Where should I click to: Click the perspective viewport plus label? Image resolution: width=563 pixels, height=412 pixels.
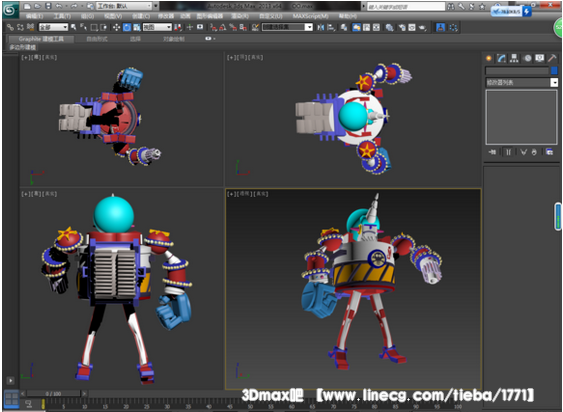[x=231, y=194]
